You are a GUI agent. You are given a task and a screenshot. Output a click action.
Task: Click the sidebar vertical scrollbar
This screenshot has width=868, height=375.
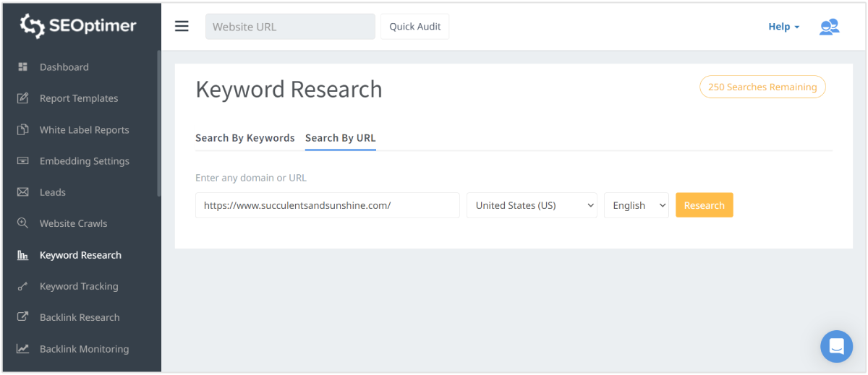pyautogui.click(x=158, y=123)
